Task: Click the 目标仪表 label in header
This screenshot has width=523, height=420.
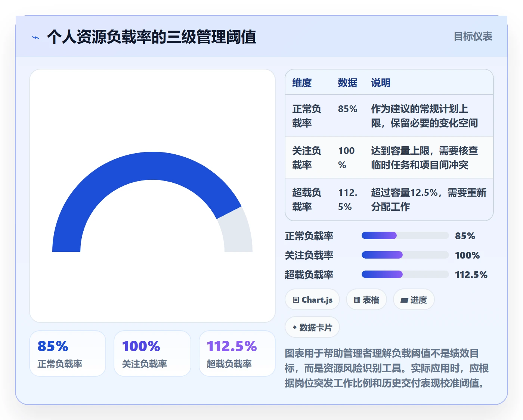Action: 473,36
